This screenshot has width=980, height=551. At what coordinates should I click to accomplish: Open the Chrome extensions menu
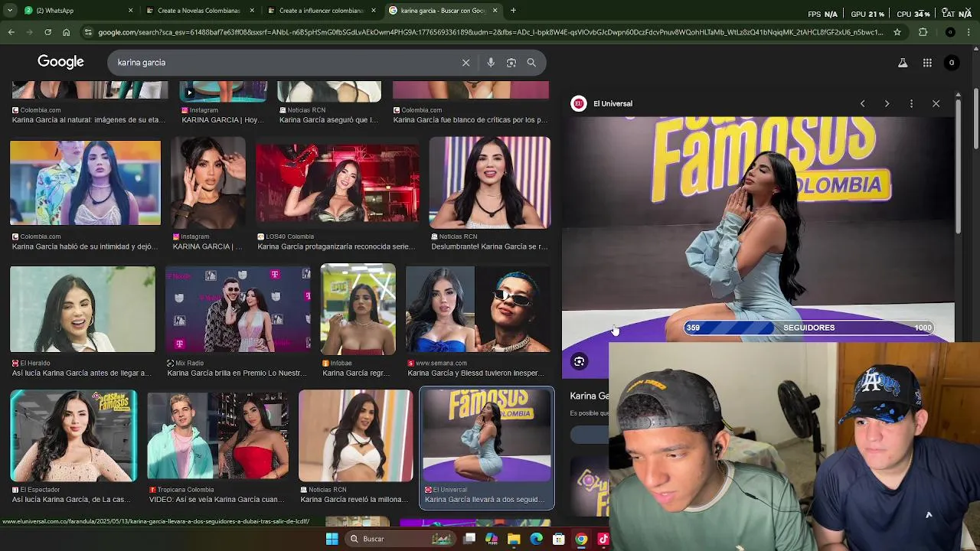point(923,32)
